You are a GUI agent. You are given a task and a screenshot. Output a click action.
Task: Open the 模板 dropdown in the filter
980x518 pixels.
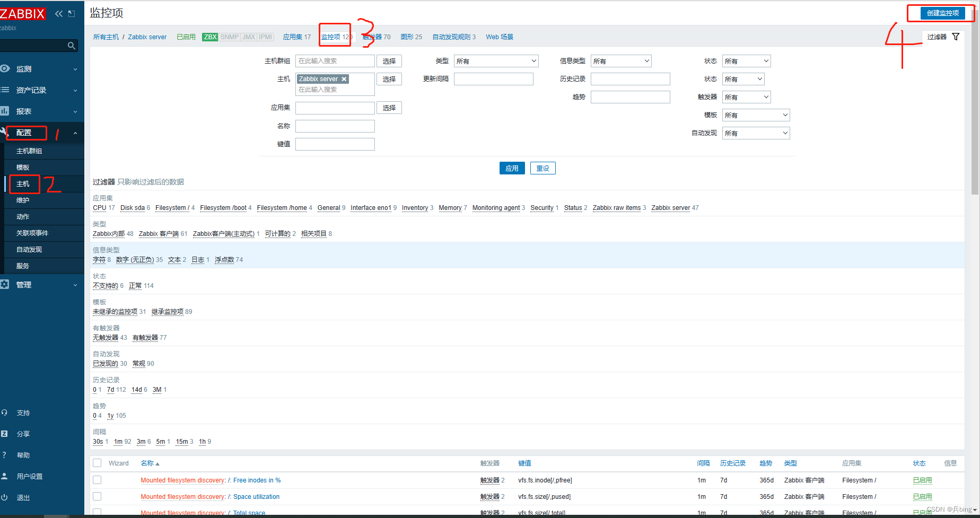pyautogui.click(x=756, y=115)
